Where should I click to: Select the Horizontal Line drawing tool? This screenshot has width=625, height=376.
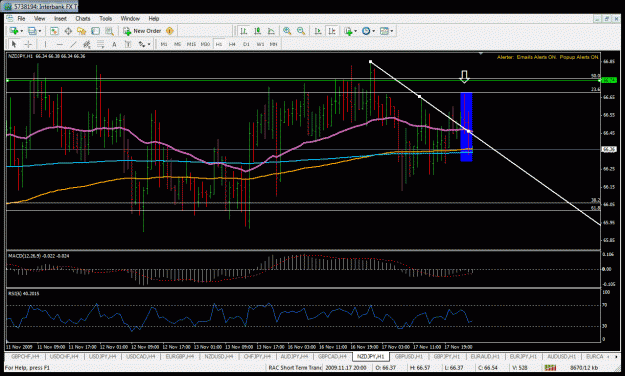59,44
